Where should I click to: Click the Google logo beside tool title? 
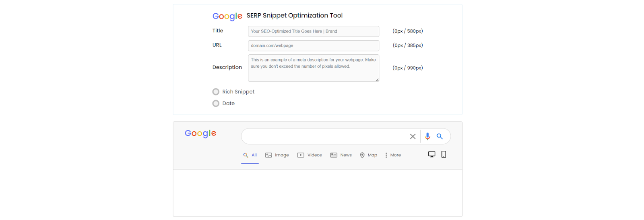click(x=227, y=16)
